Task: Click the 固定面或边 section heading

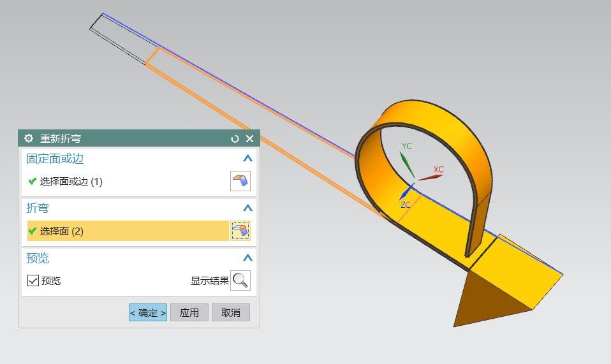Action: click(55, 159)
